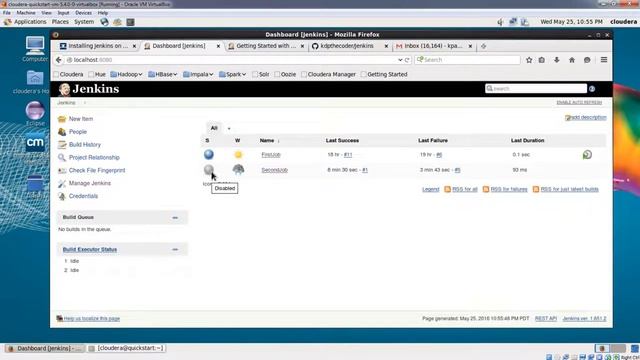
Task: Click stormy weather icon of SecondJob
Action: [x=238, y=169]
